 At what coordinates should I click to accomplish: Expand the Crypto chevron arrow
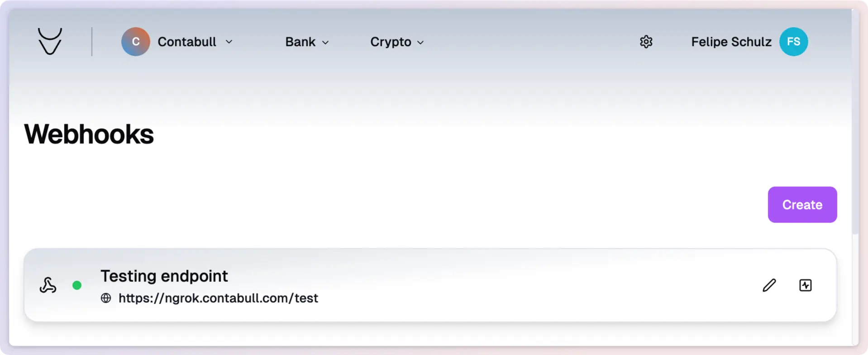pos(420,43)
